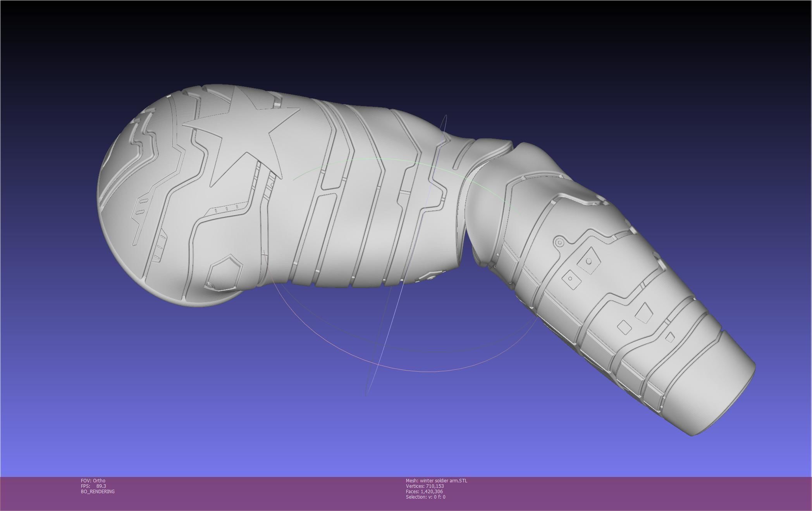The height and width of the screenshot is (511, 812).
Task: Click the 'Faces: 1,420,306' info line
Action: [424, 492]
